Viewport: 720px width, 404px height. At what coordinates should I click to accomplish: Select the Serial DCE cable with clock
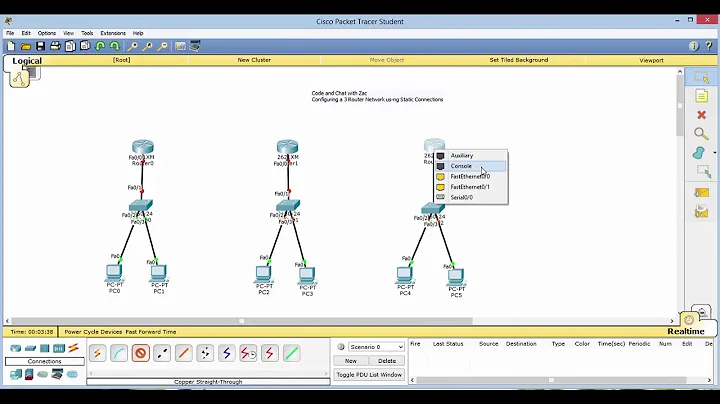point(248,353)
